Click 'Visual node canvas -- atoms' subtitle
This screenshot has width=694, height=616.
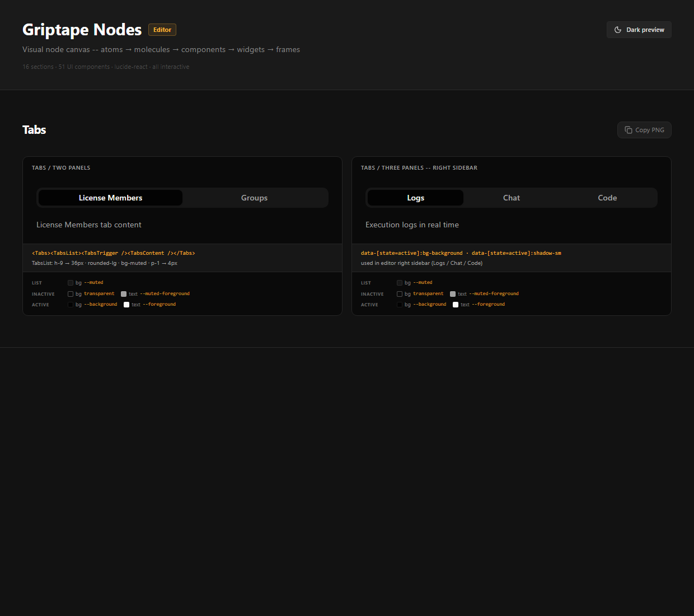[x=161, y=49]
